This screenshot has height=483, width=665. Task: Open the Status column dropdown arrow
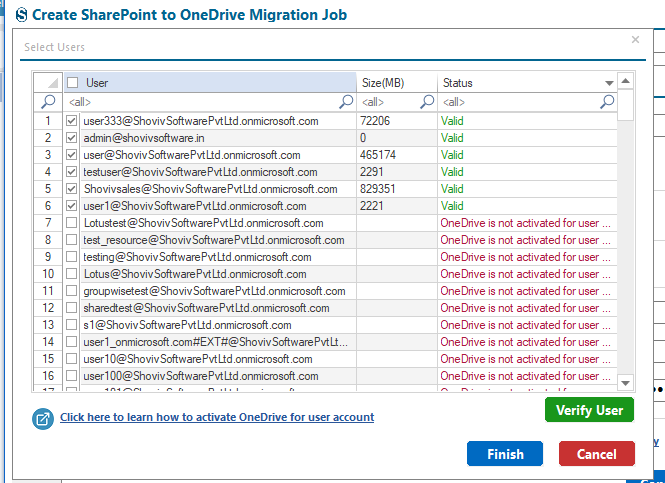click(609, 83)
